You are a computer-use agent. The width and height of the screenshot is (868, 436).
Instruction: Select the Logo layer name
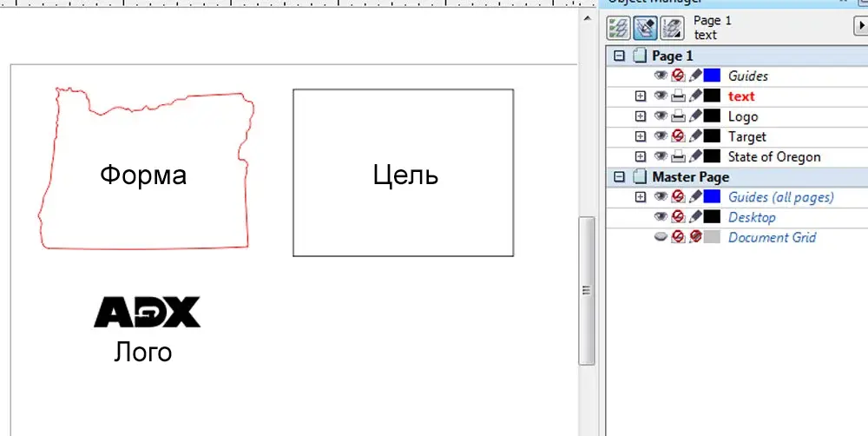(x=743, y=116)
